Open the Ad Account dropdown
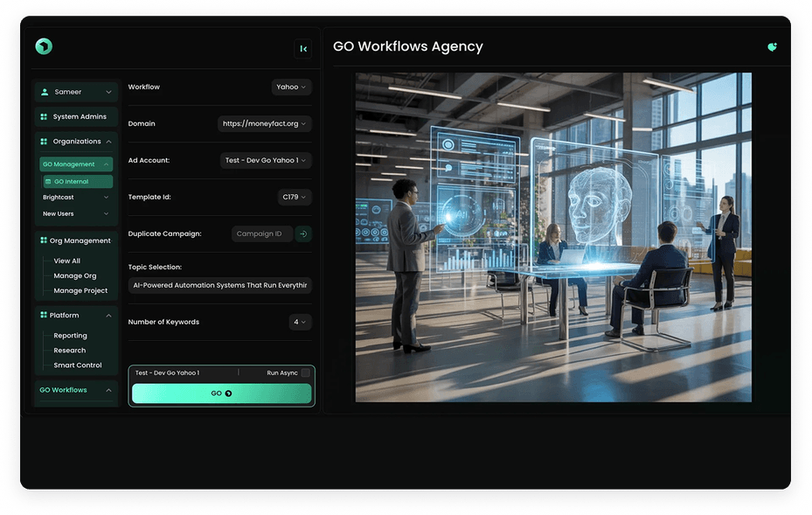This screenshot has height=515, width=812. (x=266, y=161)
